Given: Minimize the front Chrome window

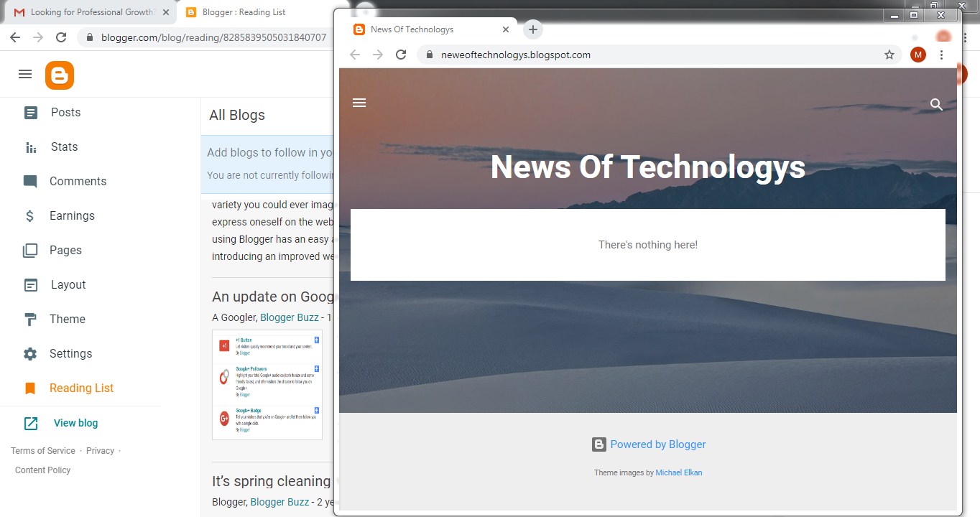Looking at the screenshot, I should [895, 15].
